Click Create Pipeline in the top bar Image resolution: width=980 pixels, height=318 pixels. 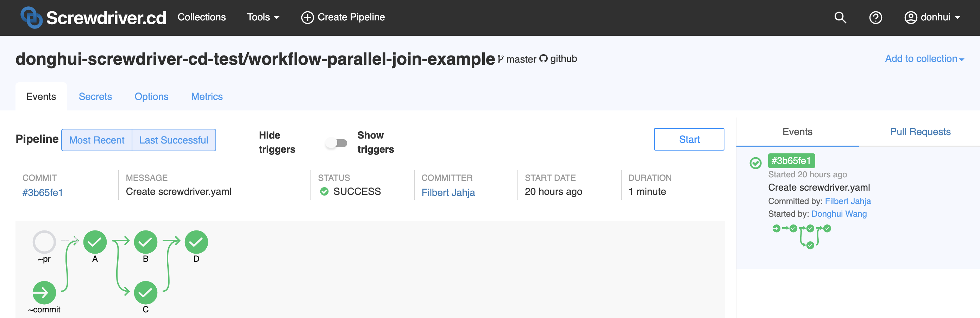pyautogui.click(x=343, y=17)
